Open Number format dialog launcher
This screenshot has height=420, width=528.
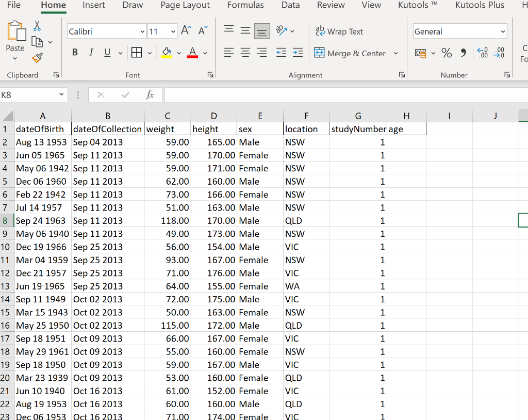507,75
